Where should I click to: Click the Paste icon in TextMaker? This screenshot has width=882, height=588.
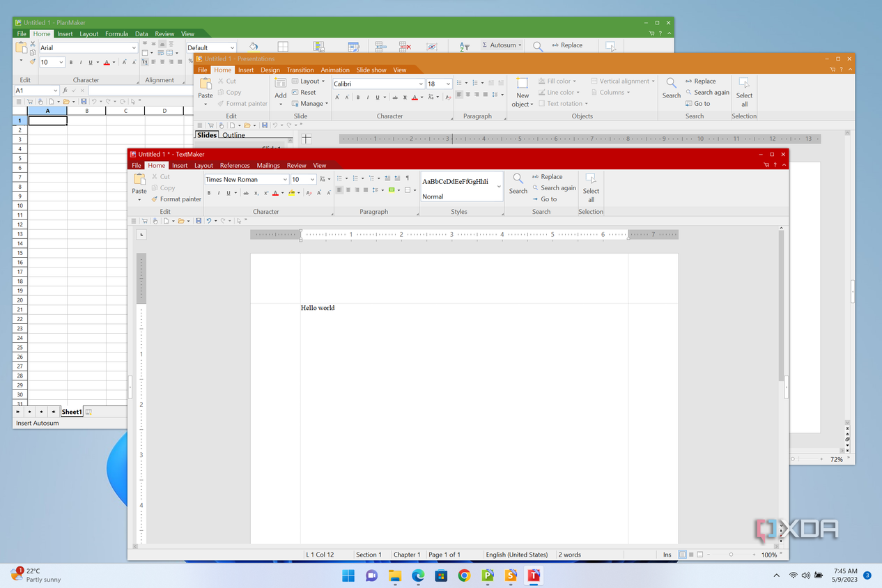[139, 180]
